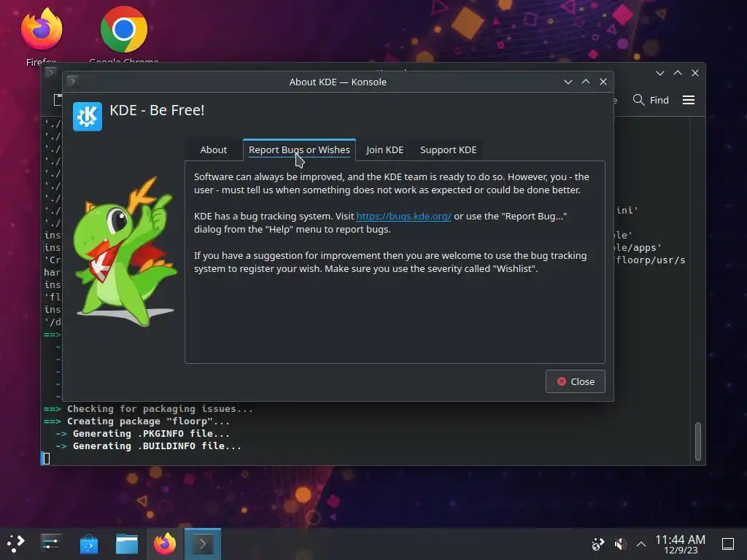The width and height of the screenshot is (747, 560).
Task: Open Konsole hamburger menu
Action: [689, 100]
